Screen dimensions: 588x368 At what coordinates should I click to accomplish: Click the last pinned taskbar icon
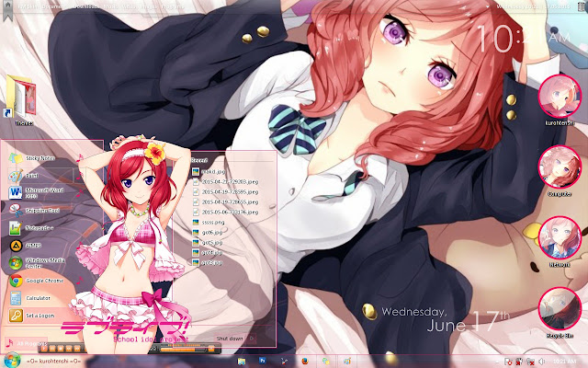pos(347,362)
